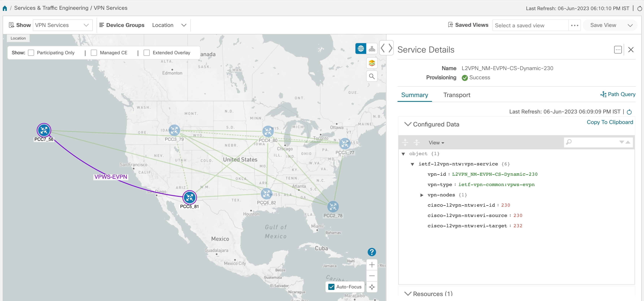Click the map search magnifier icon

tap(372, 76)
